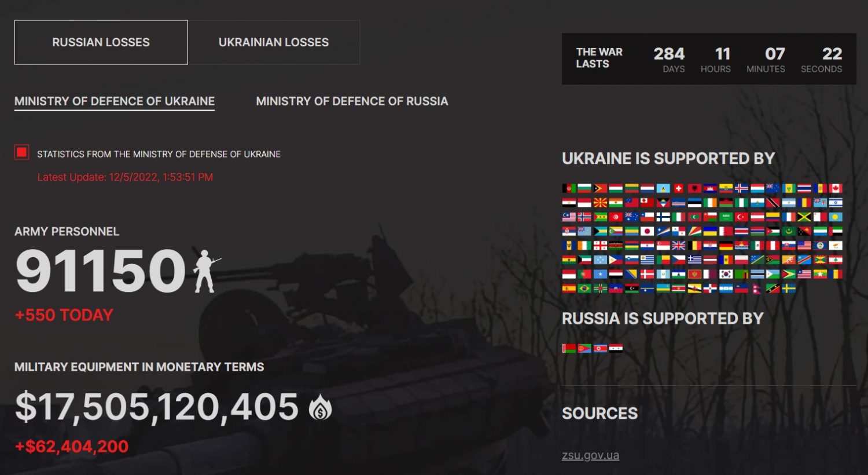868x475 pixels.
Task: Click the Switzerland flag icon
Action: pyautogui.click(x=678, y=188)
